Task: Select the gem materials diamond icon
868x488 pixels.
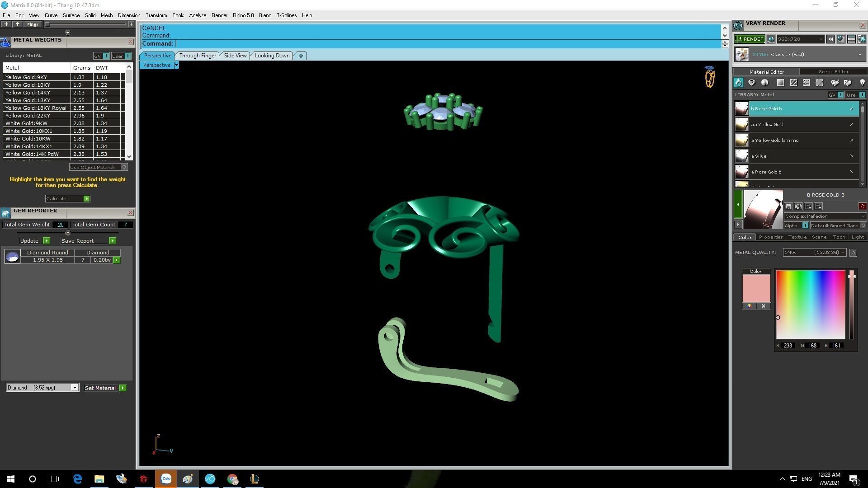Action: pyautogui.click(x=751, y=83)
